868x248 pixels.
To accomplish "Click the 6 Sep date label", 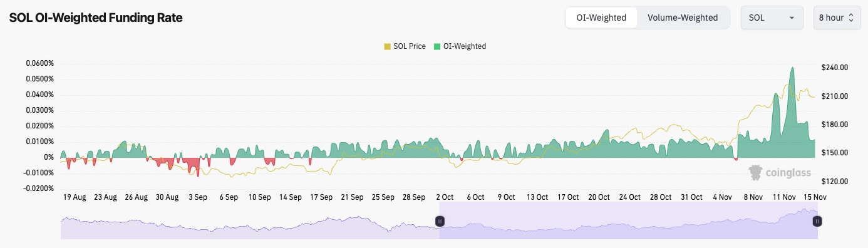I will 229,197.
